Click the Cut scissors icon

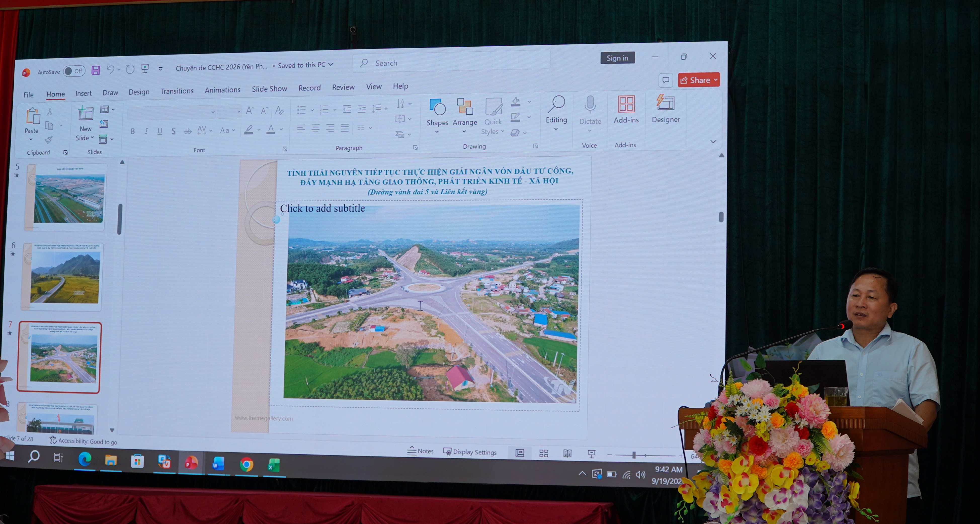click(50, 111)
